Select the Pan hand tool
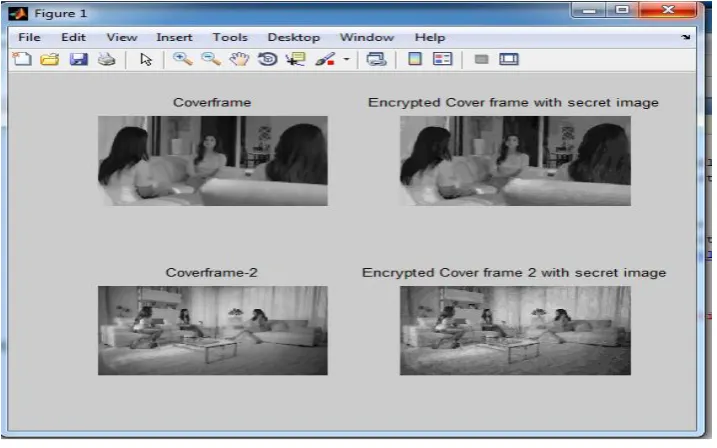The width and height of the screenshot is (717, 448). coord(239,59)
